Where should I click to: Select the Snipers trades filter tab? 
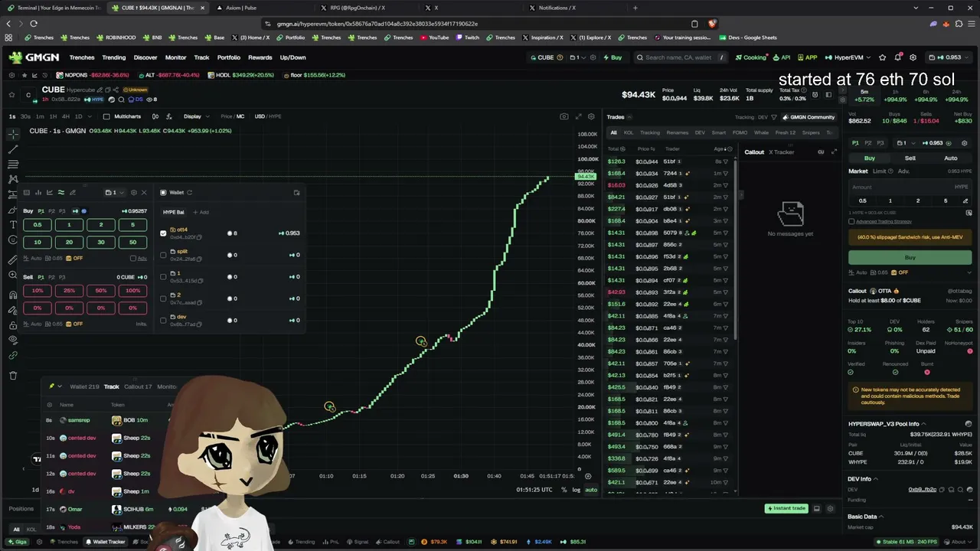click(x=811, y=132)
